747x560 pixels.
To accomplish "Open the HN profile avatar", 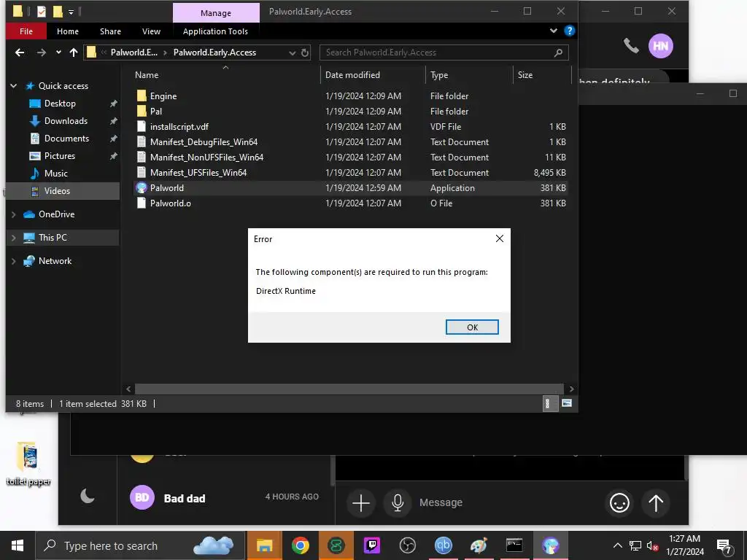I will point(660,46).
